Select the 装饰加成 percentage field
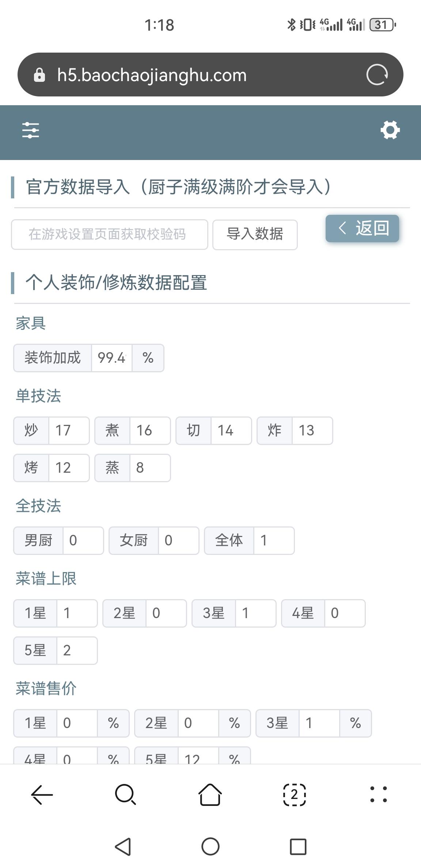 pyautogui.click(x=112, y=358)
